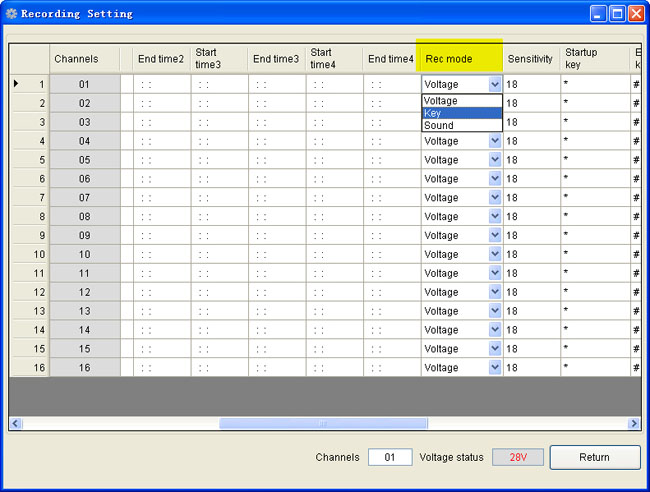Choose Sound option from Rec mode list
Screen dimensions: 650x492
coord(461,126)
